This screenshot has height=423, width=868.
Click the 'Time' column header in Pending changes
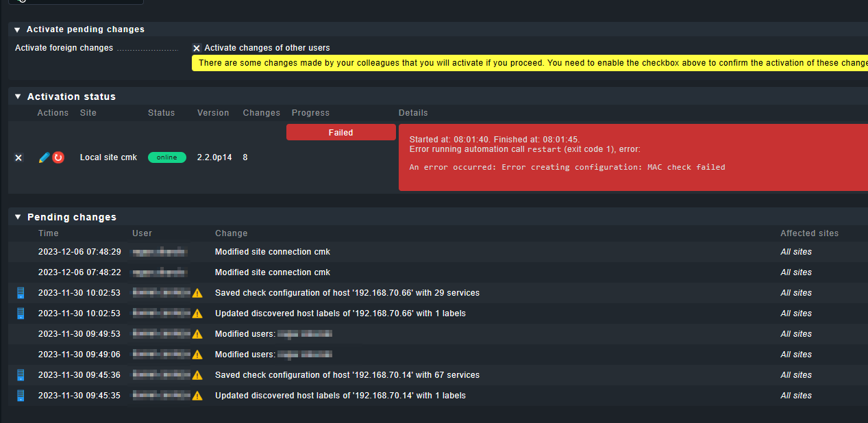(49, 233)
